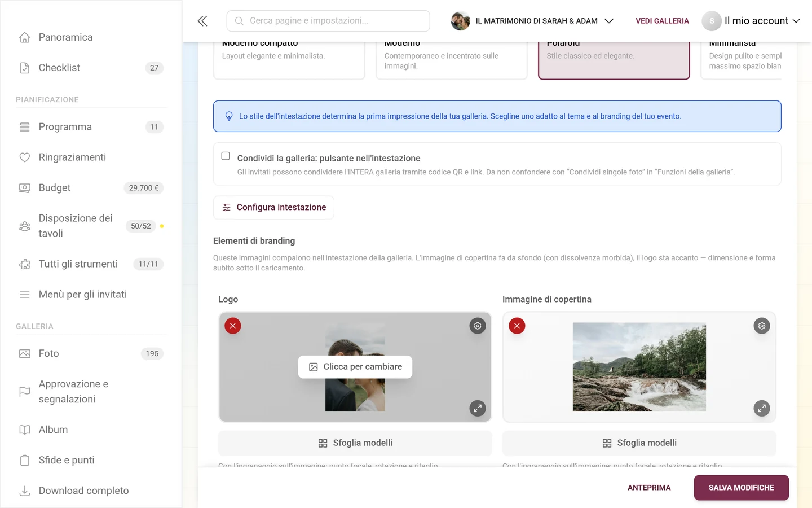
Task: Open the Vedi Galleria link
Action: pos(662,21)
